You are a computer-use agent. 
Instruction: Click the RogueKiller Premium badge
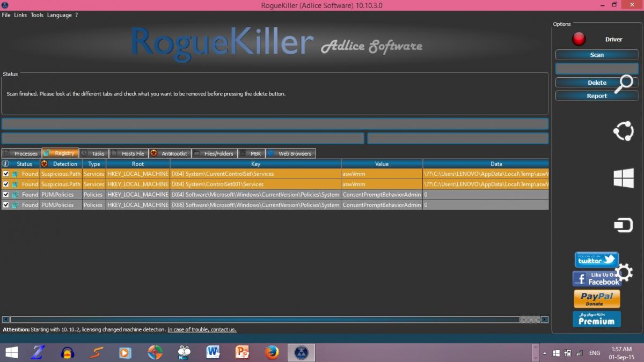pos(597,319)
